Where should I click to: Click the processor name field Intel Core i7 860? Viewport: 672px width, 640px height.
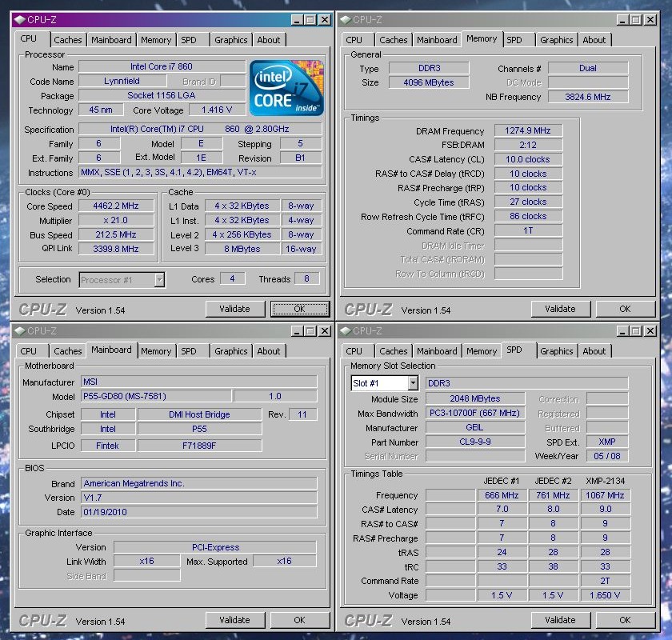162,66
